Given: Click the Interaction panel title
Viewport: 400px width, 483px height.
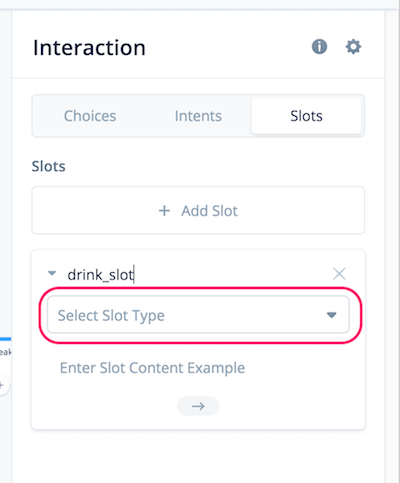Looking at the screenshot, I should click(89, 48).
